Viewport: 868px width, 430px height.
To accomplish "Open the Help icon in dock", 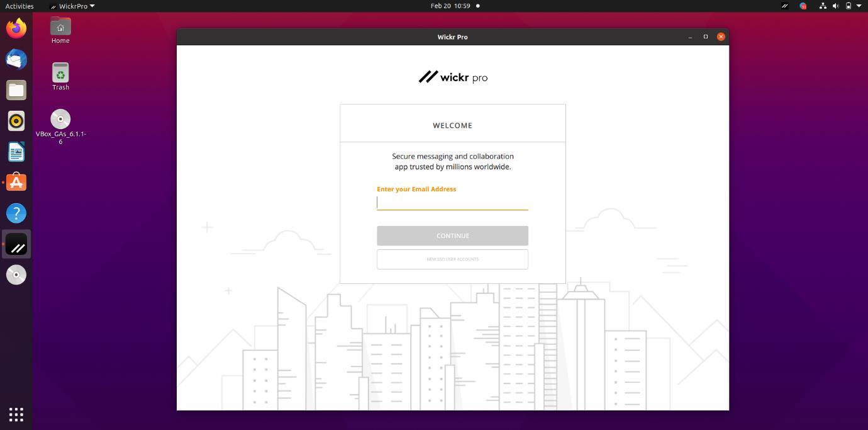I will [x=16, y=213].
